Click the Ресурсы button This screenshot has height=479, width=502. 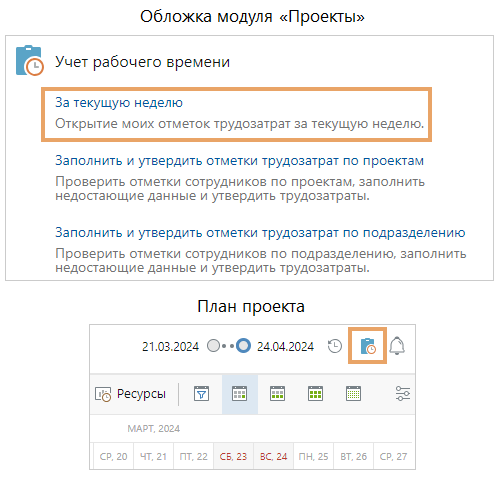[130, 394]
